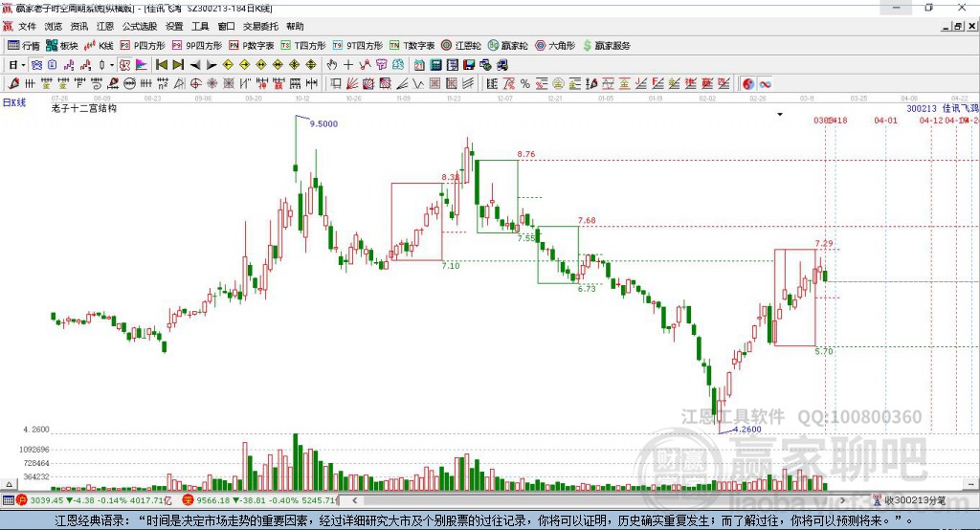Open the 行情 market quotes view
Viewport: 980px width, 530px height.
point(24,46)
